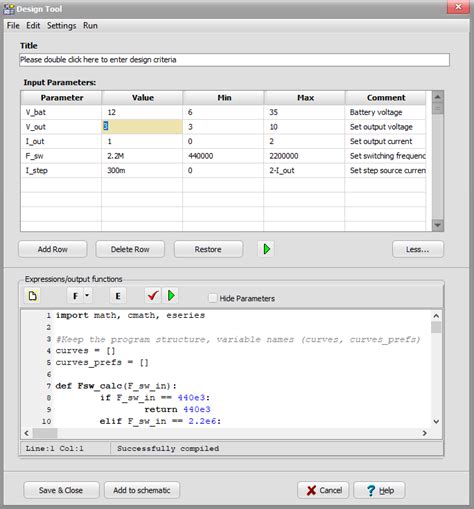Open the Edit menu
Image resolution: width=474 pixels, height=509 pixels.
[x=33, y=26]
